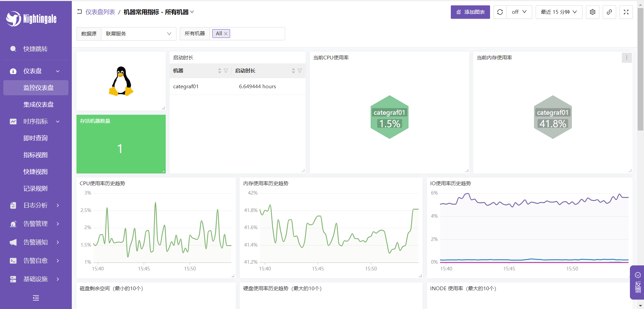
Task: Click the refresh dashboard icon
Action: pyautogui.click(x=500, y=12)
